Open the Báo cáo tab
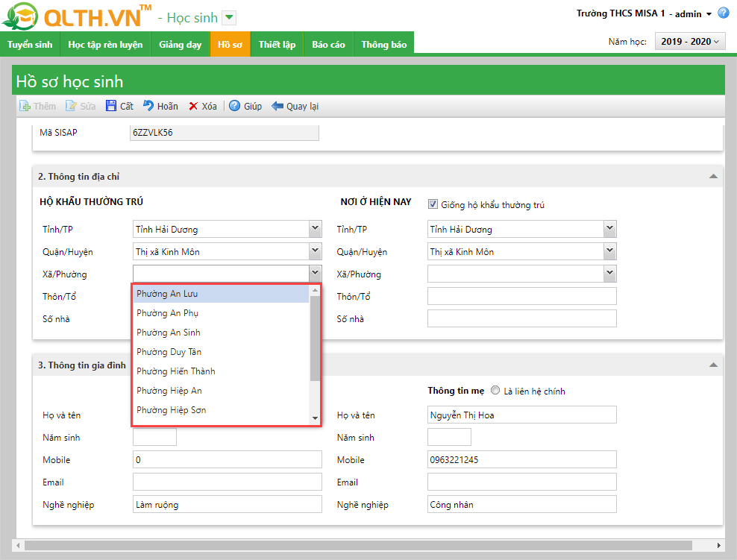737x560 pixels. point(328,44)
